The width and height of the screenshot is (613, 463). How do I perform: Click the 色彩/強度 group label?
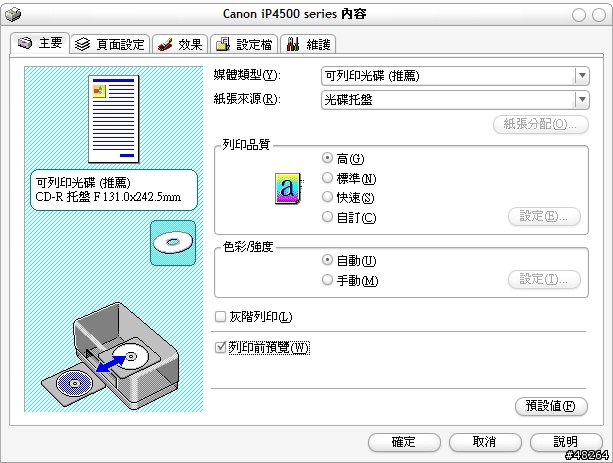coord(248,247)
